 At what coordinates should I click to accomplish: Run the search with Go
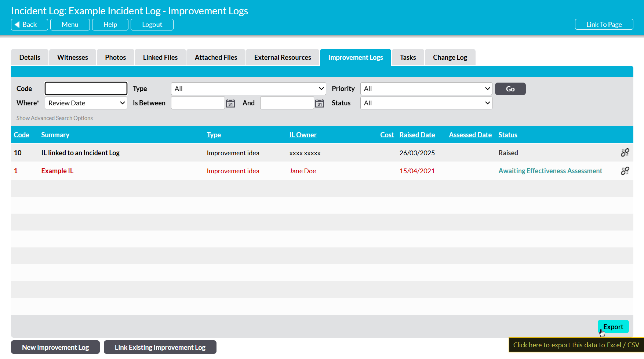click(510, 89)
